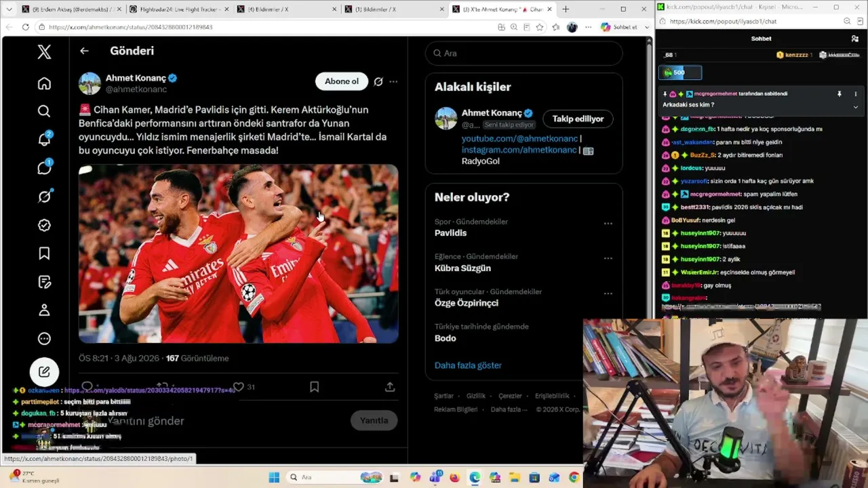Click the Yanıtla reply button
This screenshot has height=488, width=868.
click(374, 420)
